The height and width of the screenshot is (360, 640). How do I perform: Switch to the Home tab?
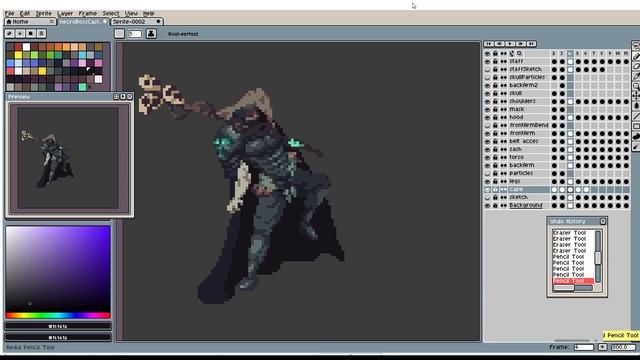[x=30, y=22]
